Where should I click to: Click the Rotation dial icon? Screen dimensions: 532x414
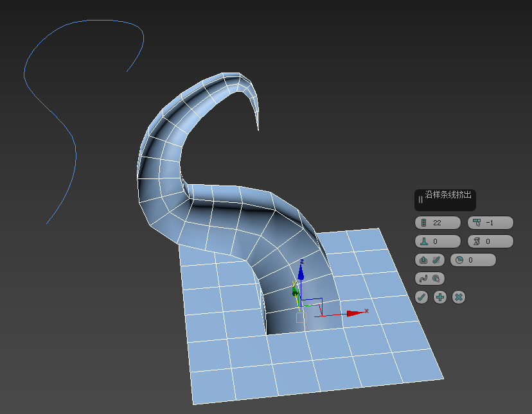pos(459,260)
